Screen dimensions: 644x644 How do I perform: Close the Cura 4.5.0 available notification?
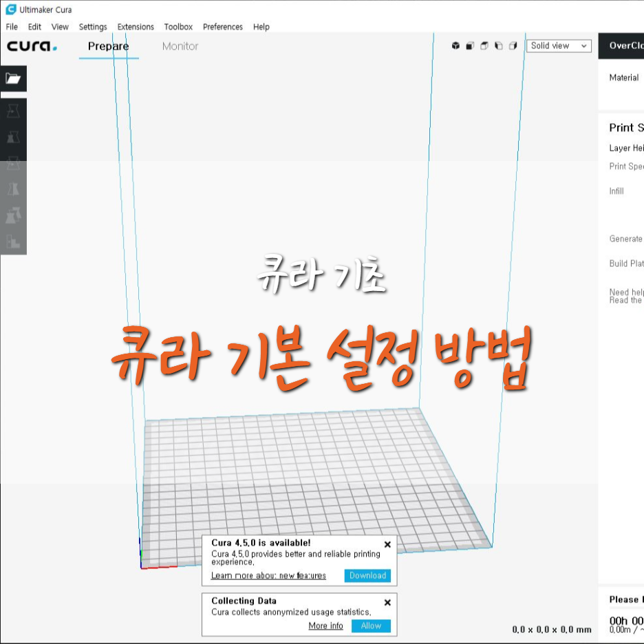click(x=387, y=545)
